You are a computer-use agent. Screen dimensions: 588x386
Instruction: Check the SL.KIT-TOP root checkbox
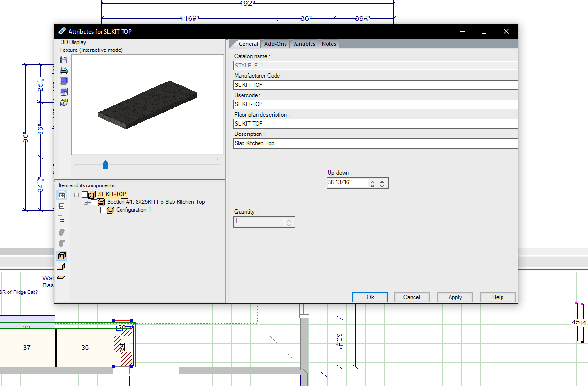[85, 194]
